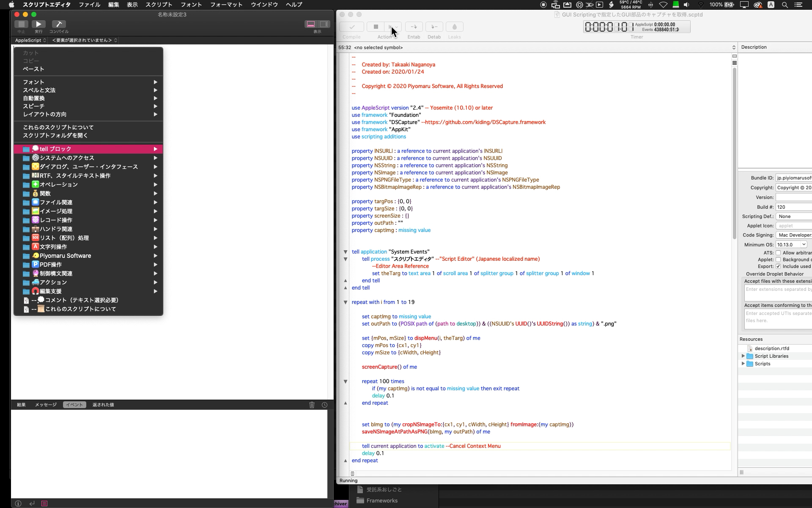The width and height of the screenshot is (812, 508).
Task: Compile script with hammer icon
Action: coord(59,24)
